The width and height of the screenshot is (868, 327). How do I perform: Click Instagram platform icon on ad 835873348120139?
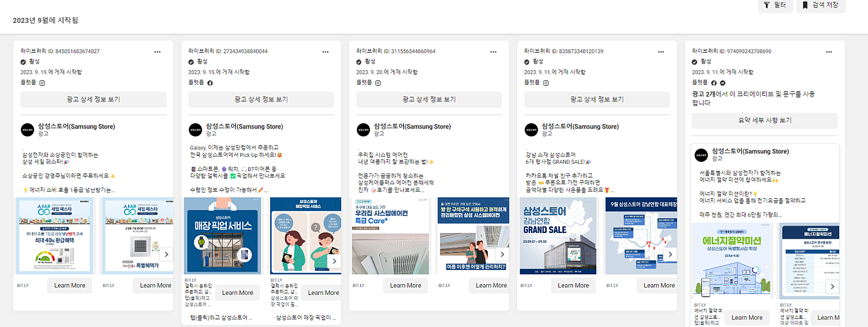(x=546, y=83)
